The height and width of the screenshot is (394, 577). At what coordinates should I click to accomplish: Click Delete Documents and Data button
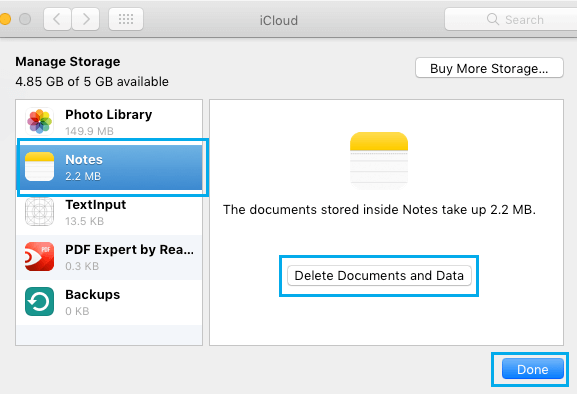pyautogui.click(x=379, y=276)
